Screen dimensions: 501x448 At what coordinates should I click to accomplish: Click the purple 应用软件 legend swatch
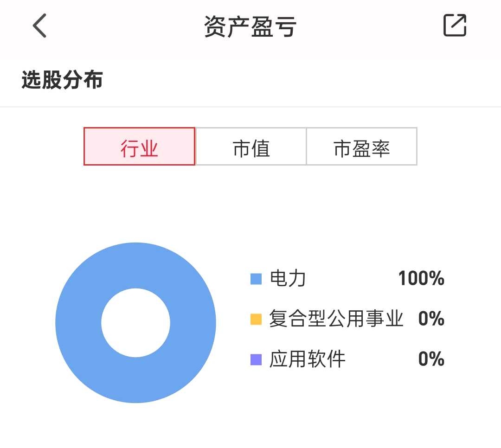256,359
